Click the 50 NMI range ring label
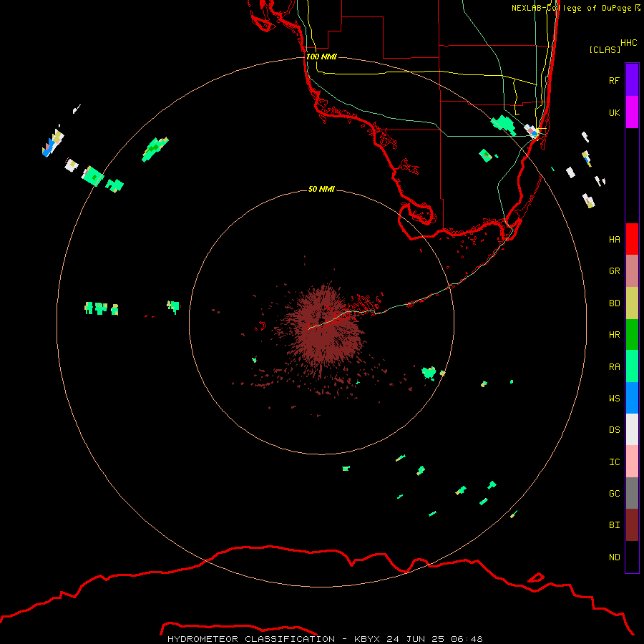 point(321,189)
